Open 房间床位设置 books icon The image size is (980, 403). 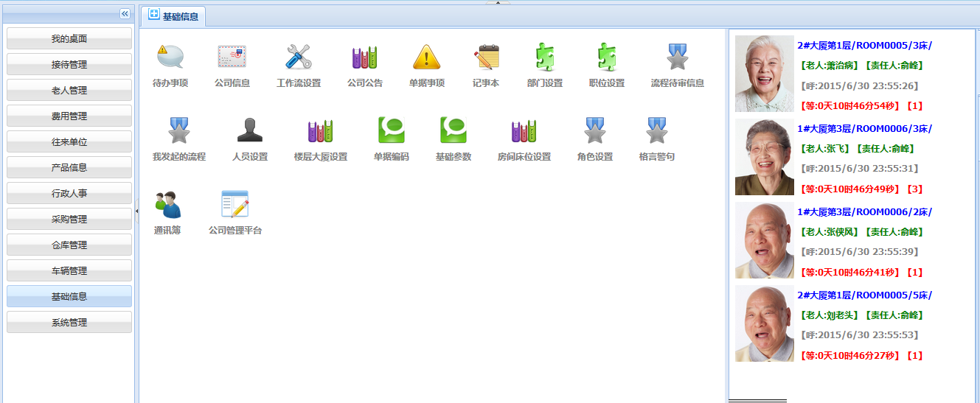[524, 130]
